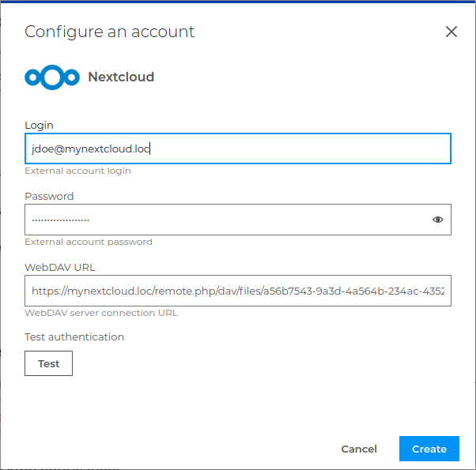The width and height of the screenshot is (476, 470).
Task: Click the Login field label
Action: [39, 125]
